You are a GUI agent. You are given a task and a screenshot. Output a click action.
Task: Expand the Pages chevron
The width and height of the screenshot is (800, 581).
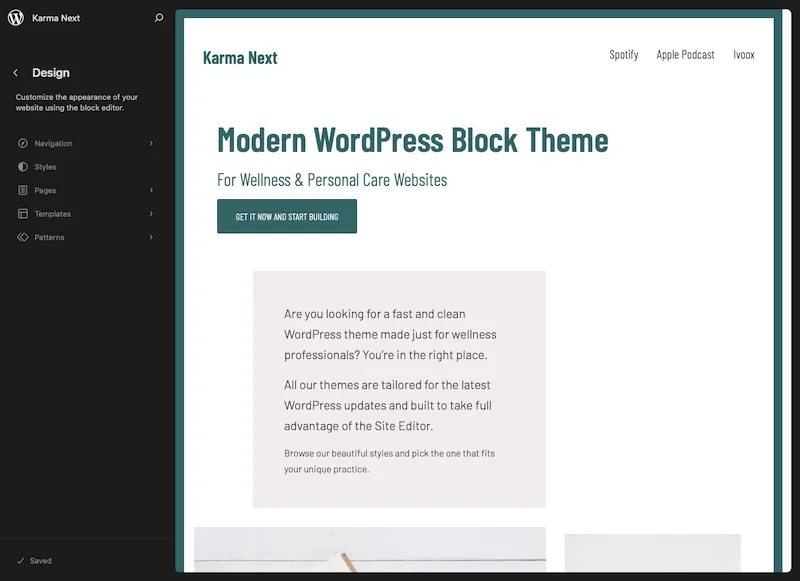point(151,190)
